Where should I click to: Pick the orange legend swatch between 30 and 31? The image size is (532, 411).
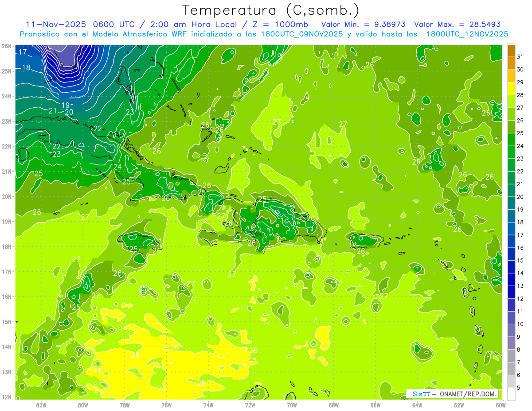[x=511, y=64]
